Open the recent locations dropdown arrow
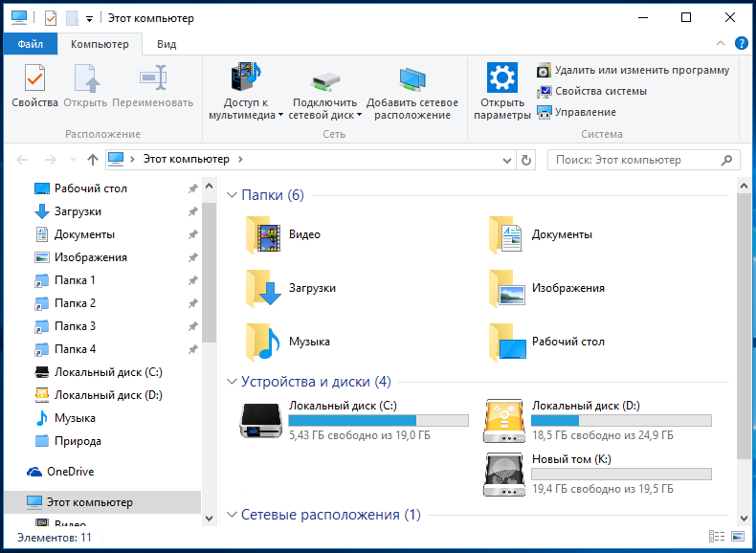756x553 pixels. click(74, 160)
